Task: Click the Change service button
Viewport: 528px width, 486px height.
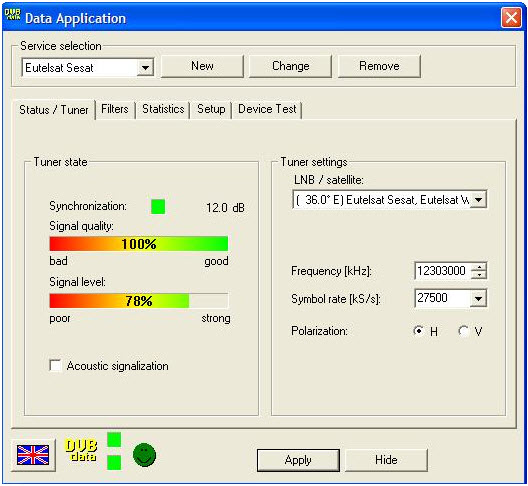Action: pos(291,66)
